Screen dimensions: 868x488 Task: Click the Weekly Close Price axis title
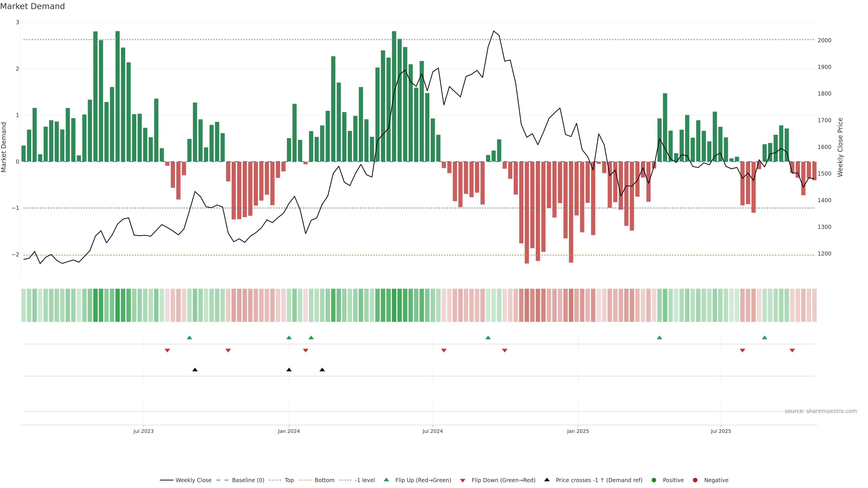840,147
